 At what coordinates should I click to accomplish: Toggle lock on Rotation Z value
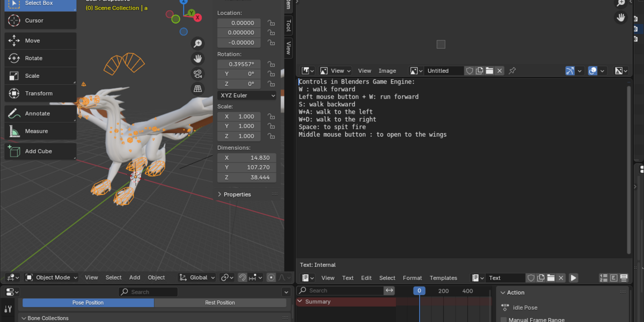tap(271, 84)
